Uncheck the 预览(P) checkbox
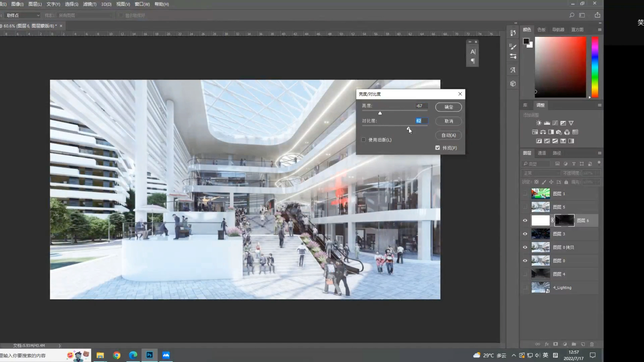644x362 pixels. (x=438, y=148)
